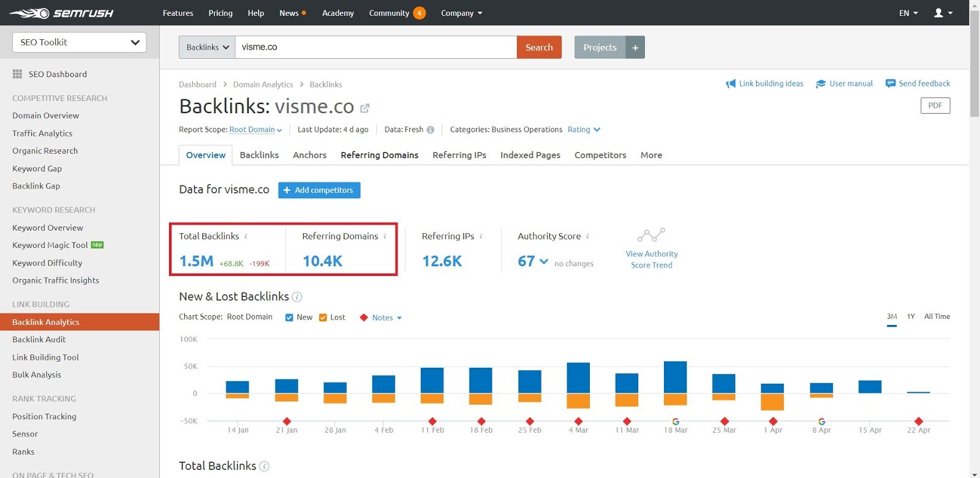Open the Referring IPs tab
This screenshot has width=980, height=478.
point(459,155)
